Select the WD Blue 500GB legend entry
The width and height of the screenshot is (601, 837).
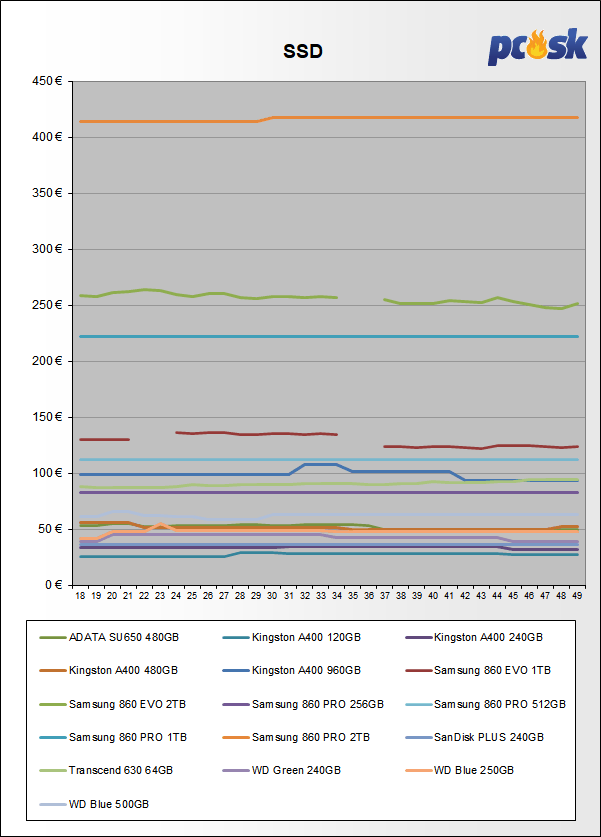point(94,804)
